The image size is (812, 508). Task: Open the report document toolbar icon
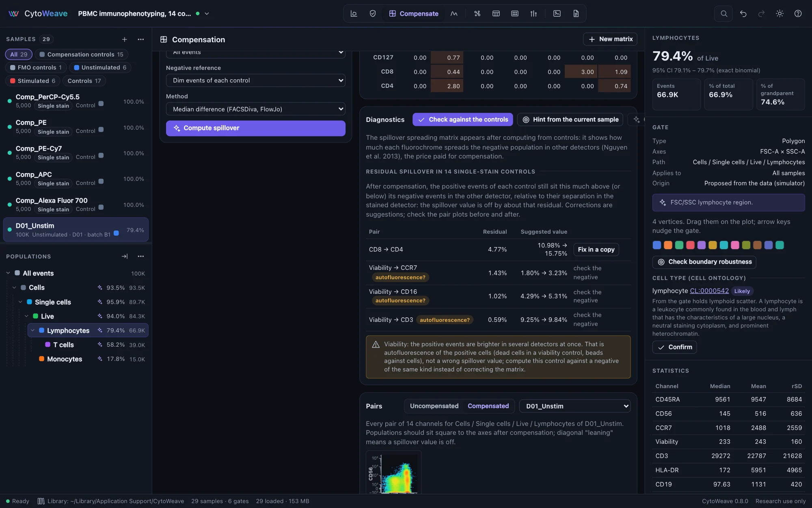pyautogui.click(x=576, y=13)
